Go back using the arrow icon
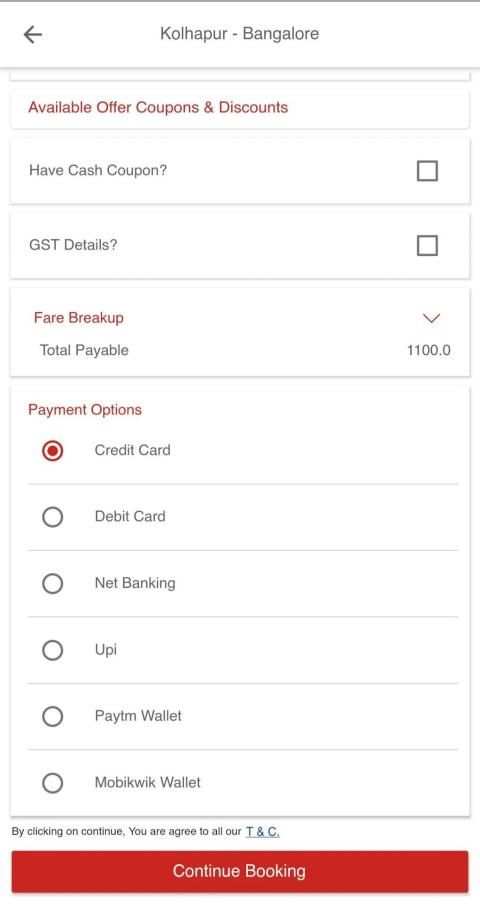This screenshot has height=905, width=480. tap(32, 35)
